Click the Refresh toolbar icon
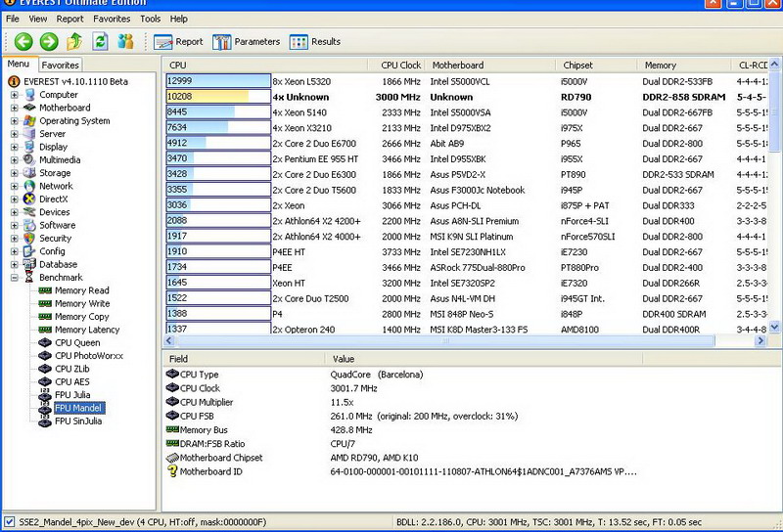The height and width of the screenshot is (532, 783). (100, 41)
